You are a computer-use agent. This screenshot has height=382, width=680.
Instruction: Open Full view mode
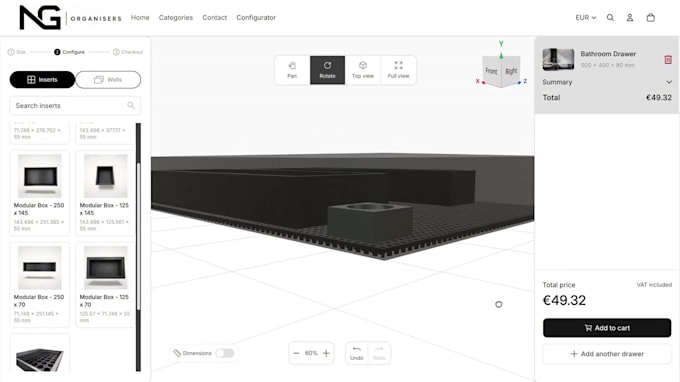[398, 70]
